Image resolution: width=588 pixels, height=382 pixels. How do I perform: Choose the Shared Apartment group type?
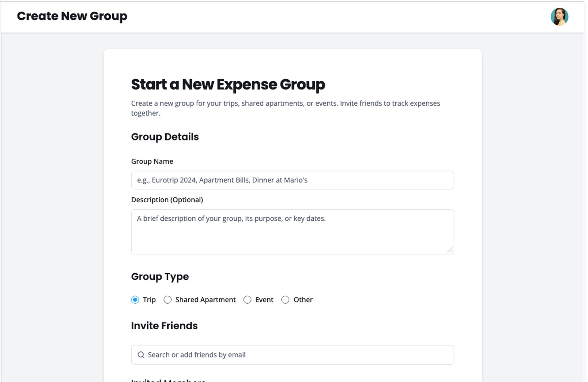click(168, 300)
